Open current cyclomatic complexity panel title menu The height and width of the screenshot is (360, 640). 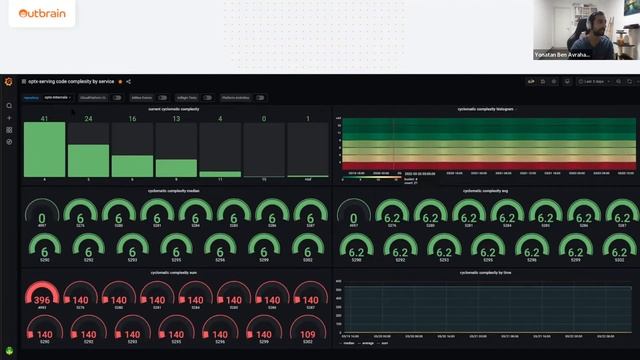[174, 109]
